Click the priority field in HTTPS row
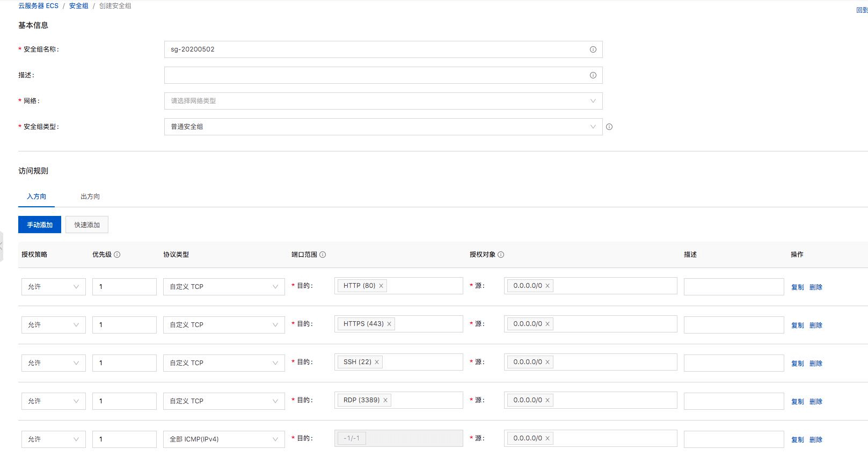The width and height of the screenshot is (868, 456). (125, 325)
